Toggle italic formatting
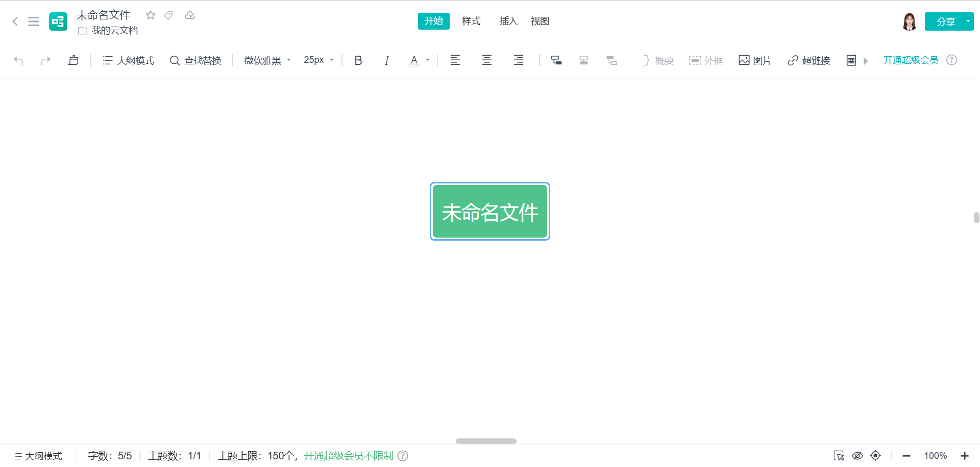Image resolution: width=980 pixels, height=467 pixels. (387, 60)
